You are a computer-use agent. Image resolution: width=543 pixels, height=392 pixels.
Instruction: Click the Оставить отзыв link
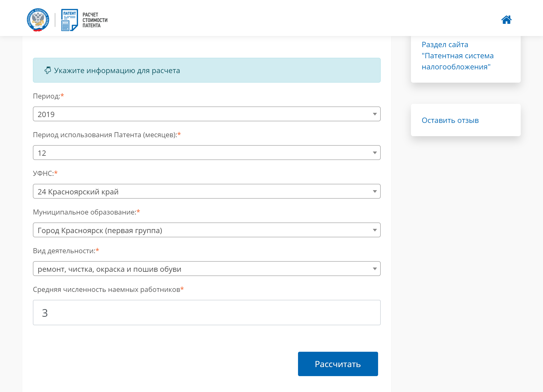click(450, 120)
